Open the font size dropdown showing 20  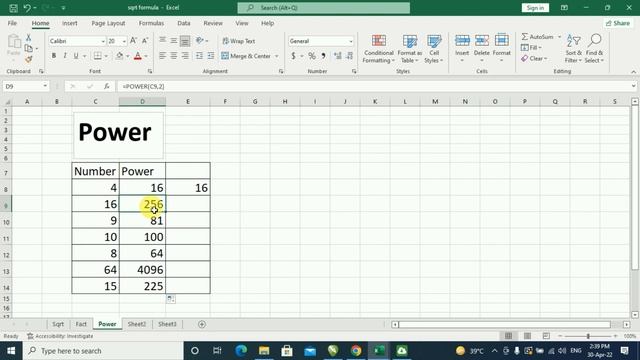click(124, 41)
